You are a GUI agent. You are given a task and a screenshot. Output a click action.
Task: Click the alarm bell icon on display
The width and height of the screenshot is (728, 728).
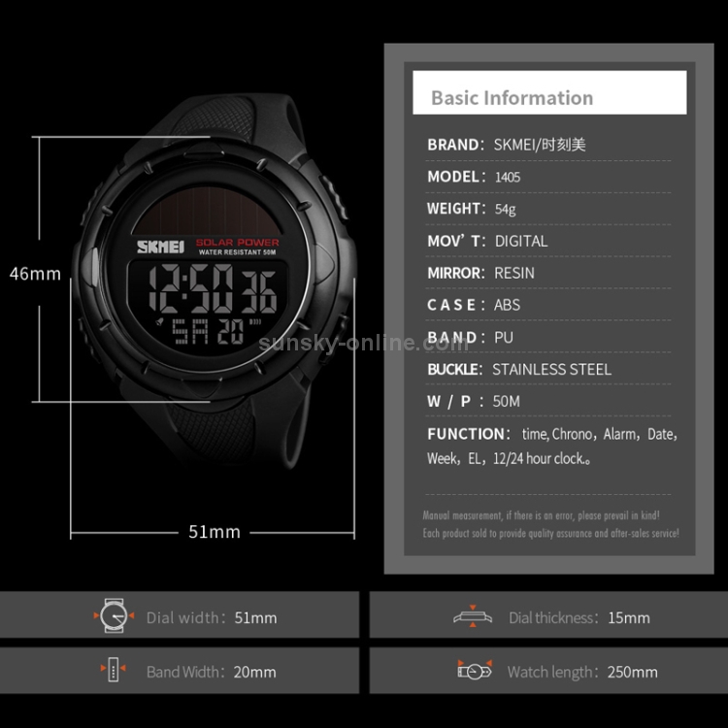click(x=160, y=321)
